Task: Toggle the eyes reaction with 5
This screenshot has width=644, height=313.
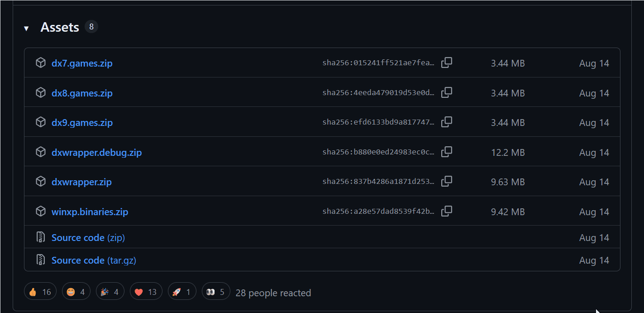Action: click(215, 292)
